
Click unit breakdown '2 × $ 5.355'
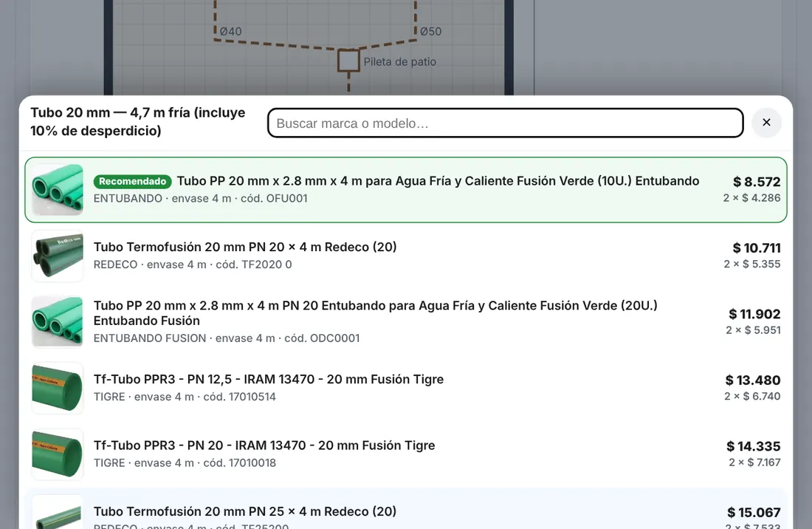point(752,264)
